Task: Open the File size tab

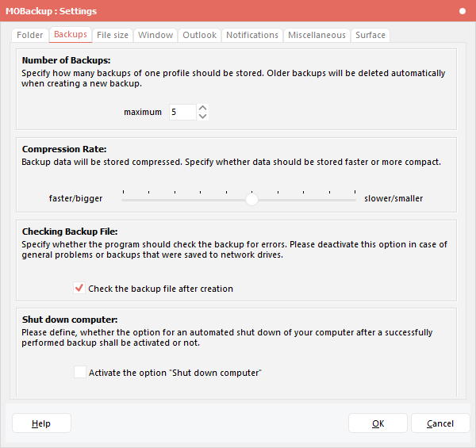Action: click(x=113, y=35)
